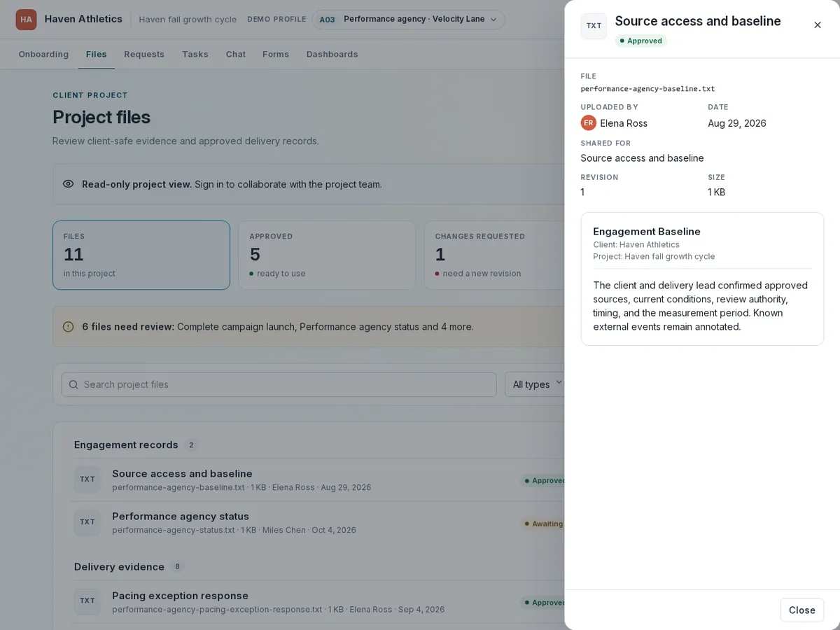Click the magnifier icon in the file search box
Screen dimensions: 840x630
coord(73,384)
